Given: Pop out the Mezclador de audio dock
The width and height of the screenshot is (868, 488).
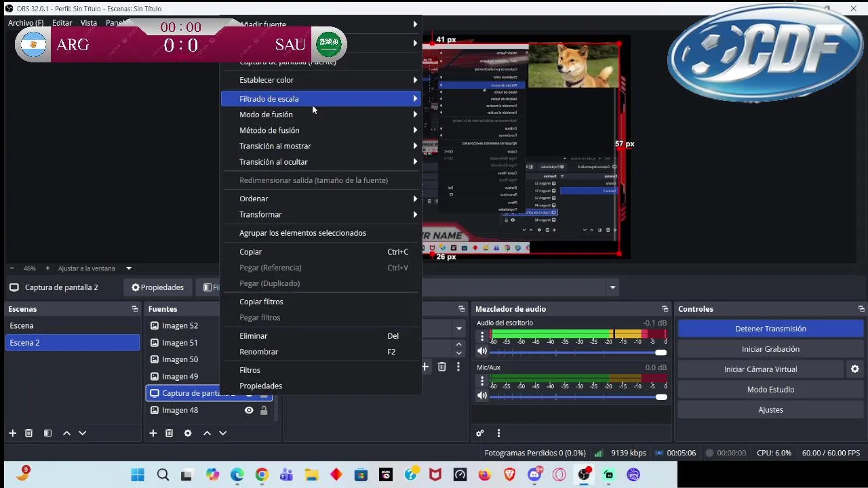Looking at the screenshot, I should pyautogui.click(x=665, y=309).
